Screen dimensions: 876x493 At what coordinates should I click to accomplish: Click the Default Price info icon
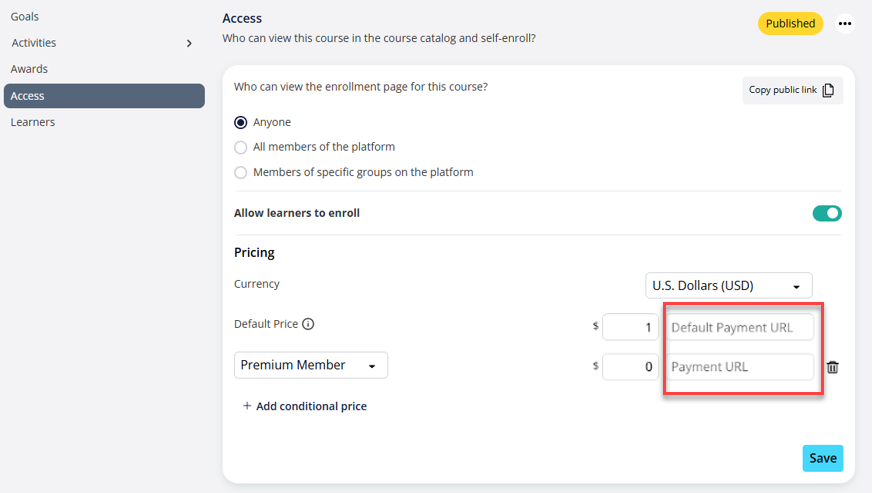coord(308,324)
